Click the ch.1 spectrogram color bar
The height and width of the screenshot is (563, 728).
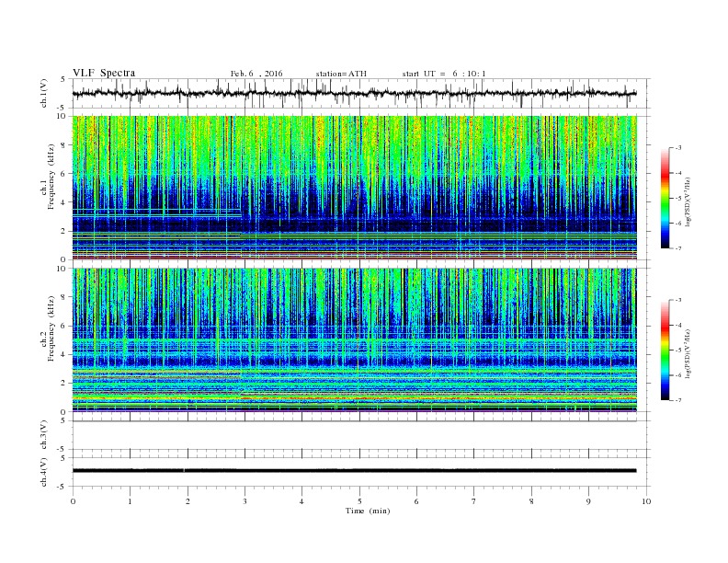click(x=665, y=198)
